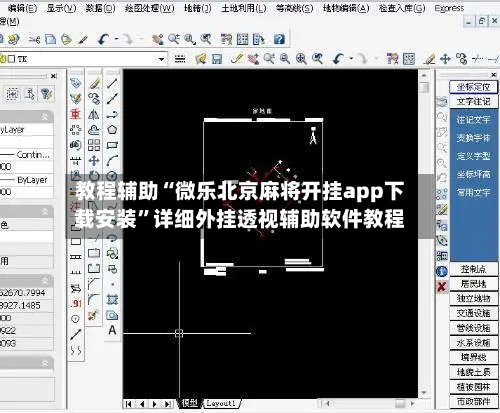Open the 编辑(E) menu
The height and width of the screenshot is (413, 500).
coord(22,8)
